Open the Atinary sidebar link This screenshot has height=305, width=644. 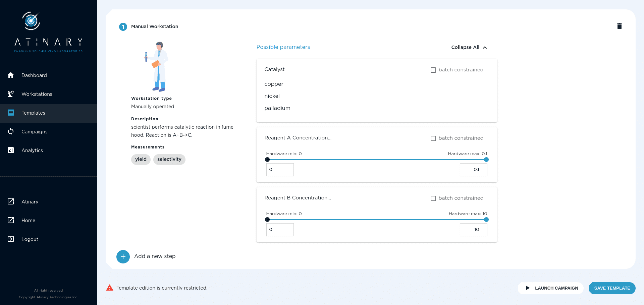49,201
